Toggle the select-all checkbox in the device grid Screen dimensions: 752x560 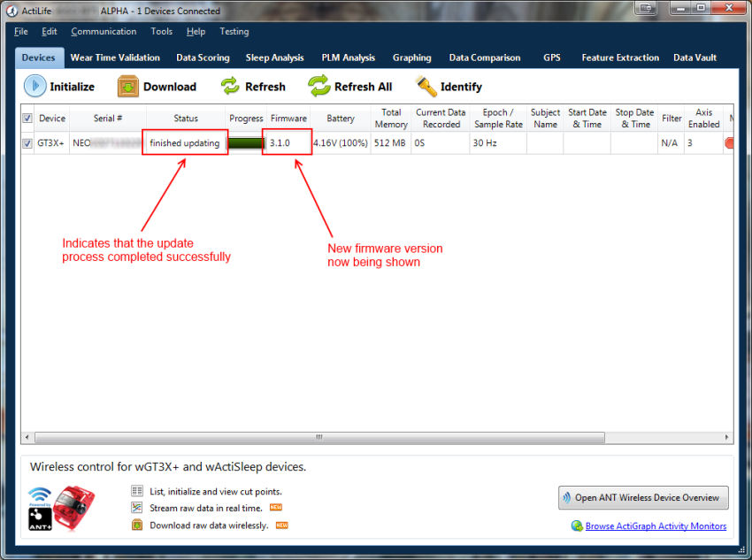[27, 118]
